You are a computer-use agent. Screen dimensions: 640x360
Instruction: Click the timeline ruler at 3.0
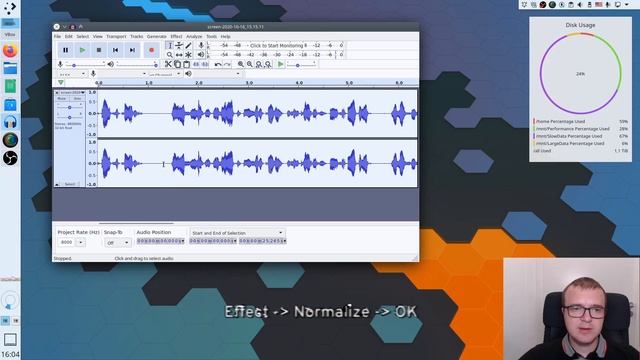pyautogui.click(x=249, y=83)
